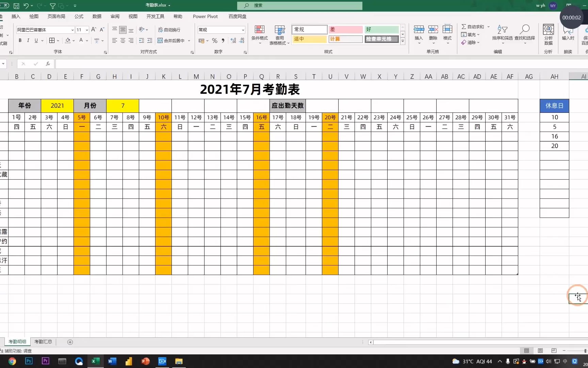The height and width of the screenshot is (368, 588).
Task: Click the 套用表格格式 format as table button
Action: pyautogui.click(x=279, y=34)
